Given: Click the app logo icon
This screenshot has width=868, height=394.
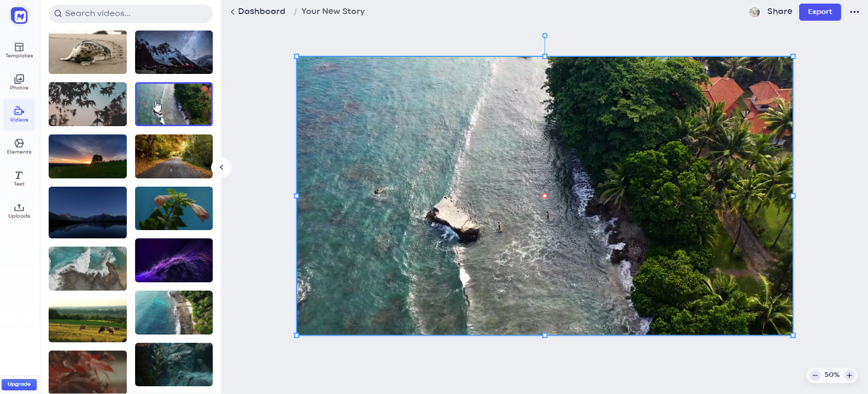Looking at the screenshot, I should pos(19,16).
